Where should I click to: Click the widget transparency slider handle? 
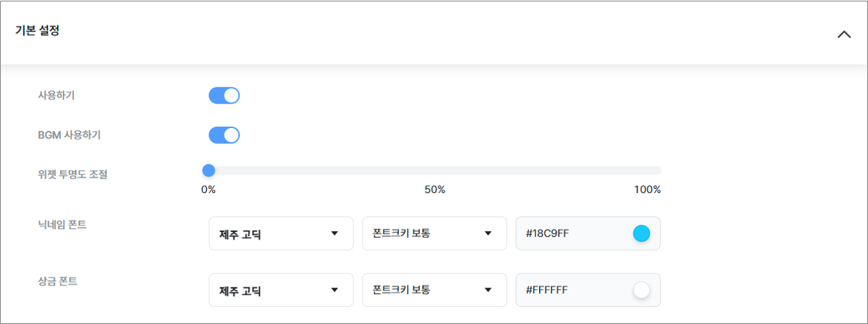pos(209,170)
